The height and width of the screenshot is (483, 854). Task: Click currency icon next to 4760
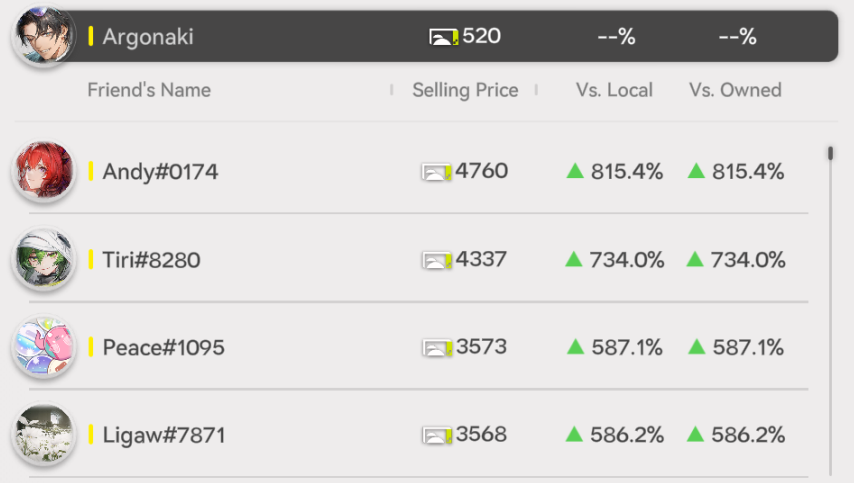pos(436,172)
